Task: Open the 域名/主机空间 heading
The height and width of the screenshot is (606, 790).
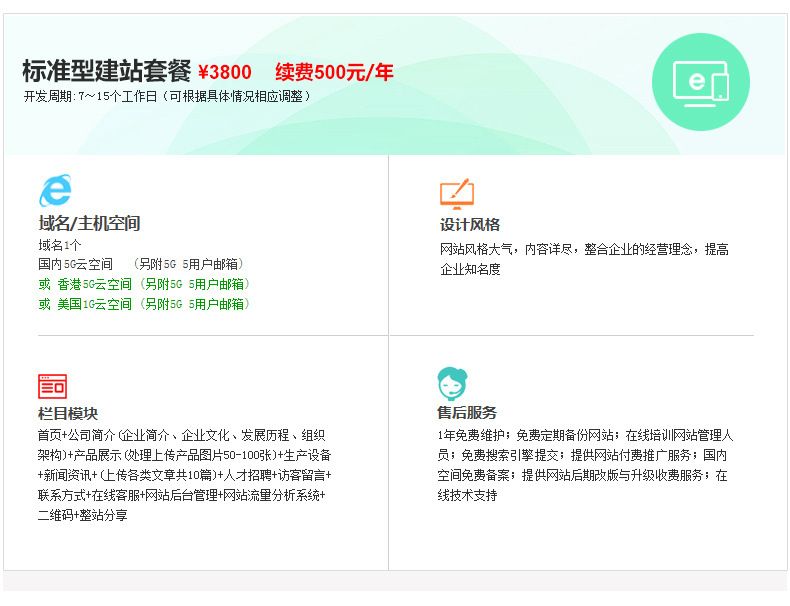Action: (x=89, y=223)
